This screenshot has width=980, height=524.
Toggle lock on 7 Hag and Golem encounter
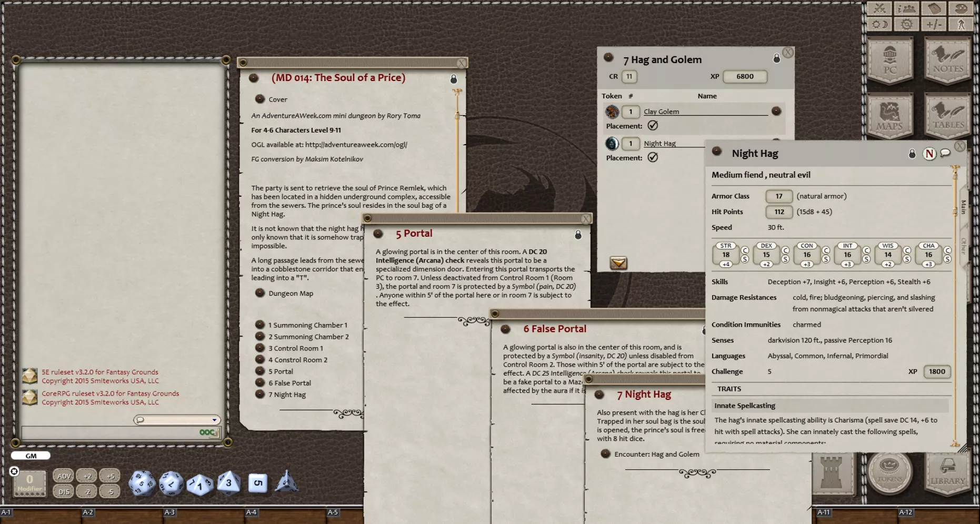776,58
